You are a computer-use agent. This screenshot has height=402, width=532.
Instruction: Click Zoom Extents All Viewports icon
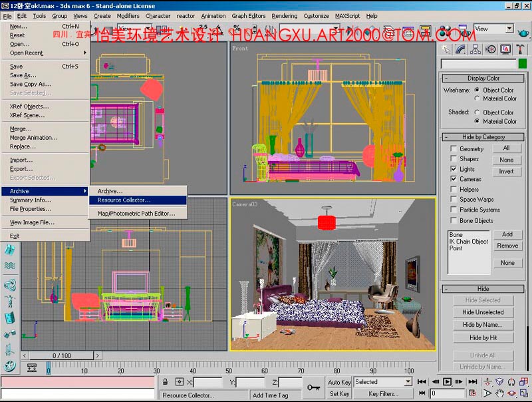click(x=523, y=381)
